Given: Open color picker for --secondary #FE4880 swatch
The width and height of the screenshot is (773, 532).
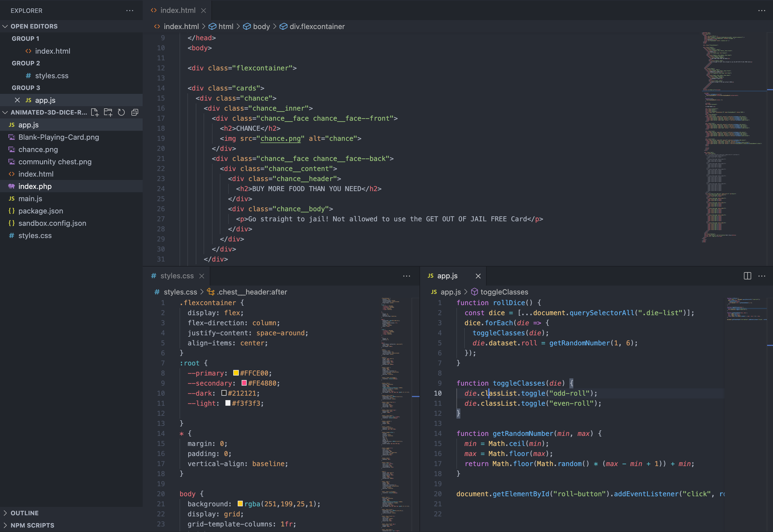Looking at the screenshot, I should point(244,383).
